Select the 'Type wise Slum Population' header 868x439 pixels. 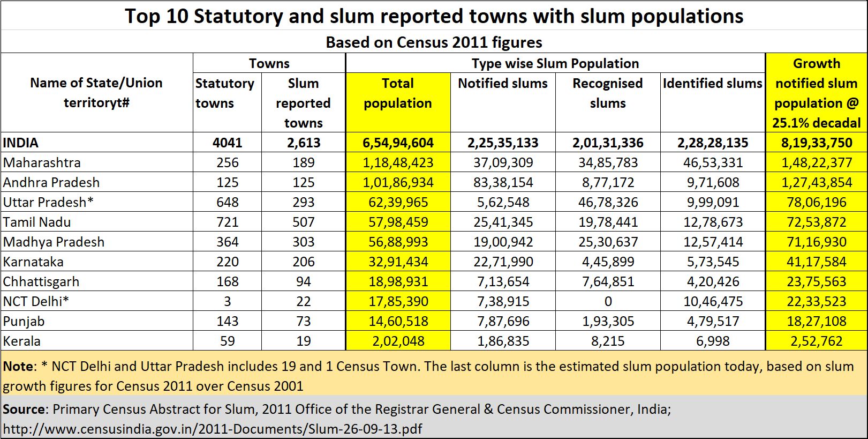coord(555,63)
